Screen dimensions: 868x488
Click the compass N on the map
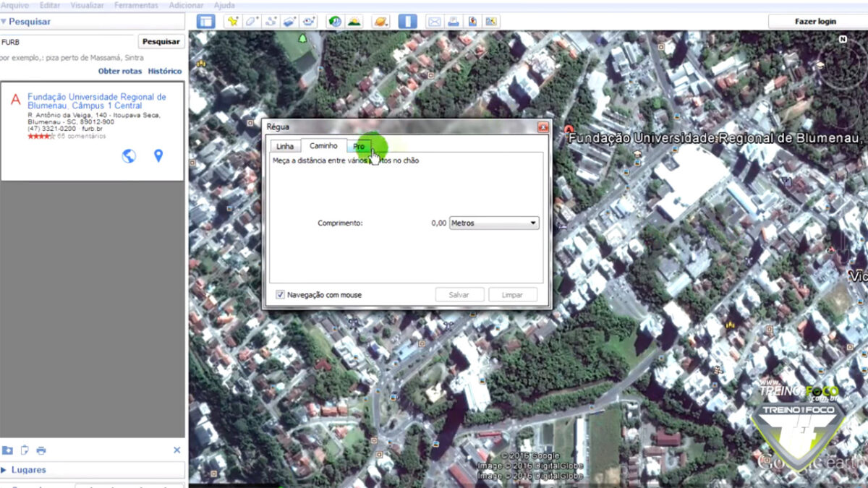(843, 39)
